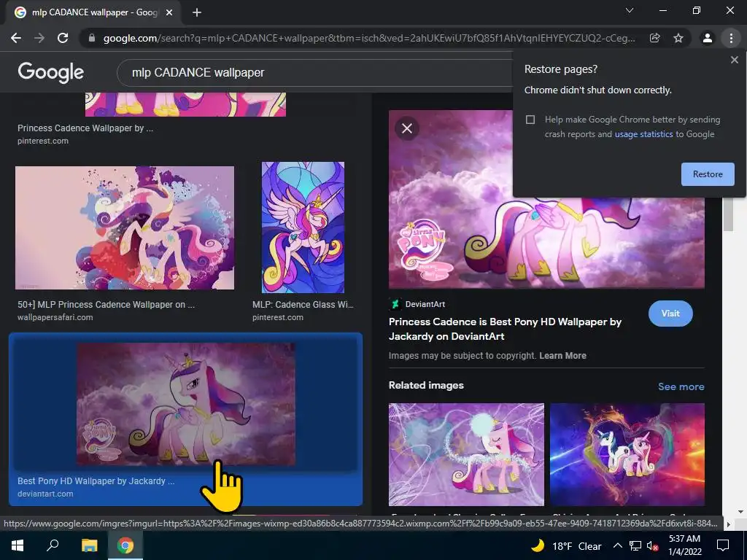Click the Google logo
747x560 pixels.
pos(51,72)
